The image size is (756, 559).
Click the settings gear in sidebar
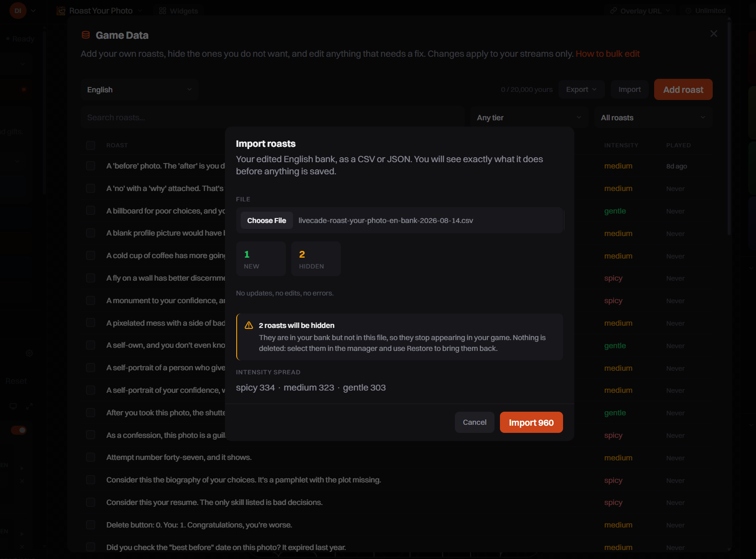29,353
